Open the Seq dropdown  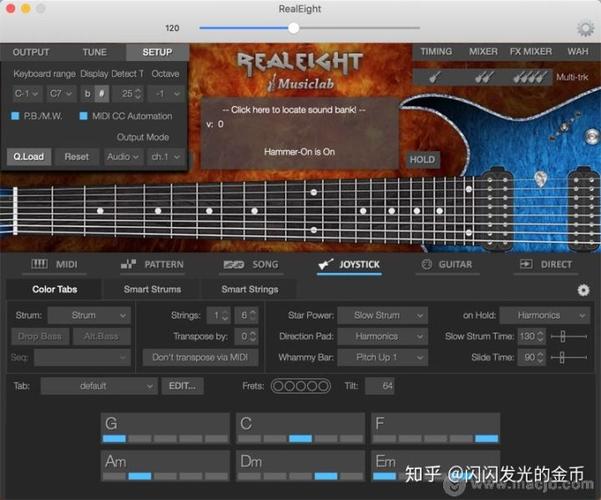pos(82,357)
